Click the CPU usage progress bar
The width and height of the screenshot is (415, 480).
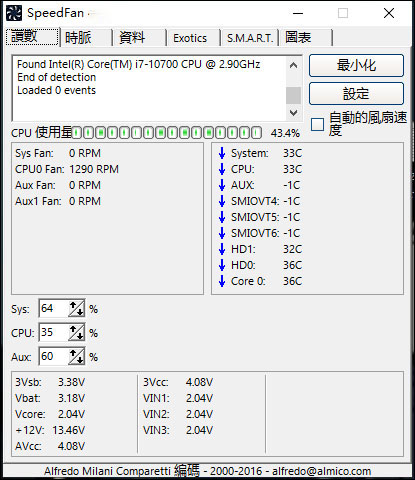pos(167,133)
